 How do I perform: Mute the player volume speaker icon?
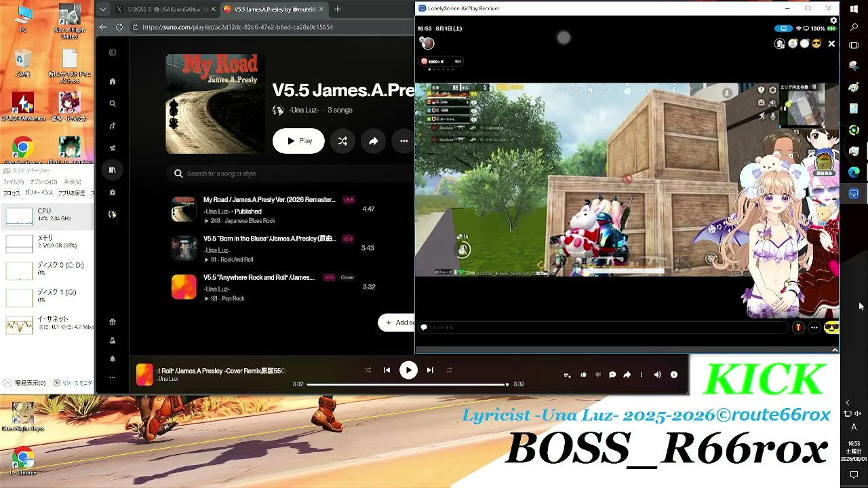click(x=657, y=375)
